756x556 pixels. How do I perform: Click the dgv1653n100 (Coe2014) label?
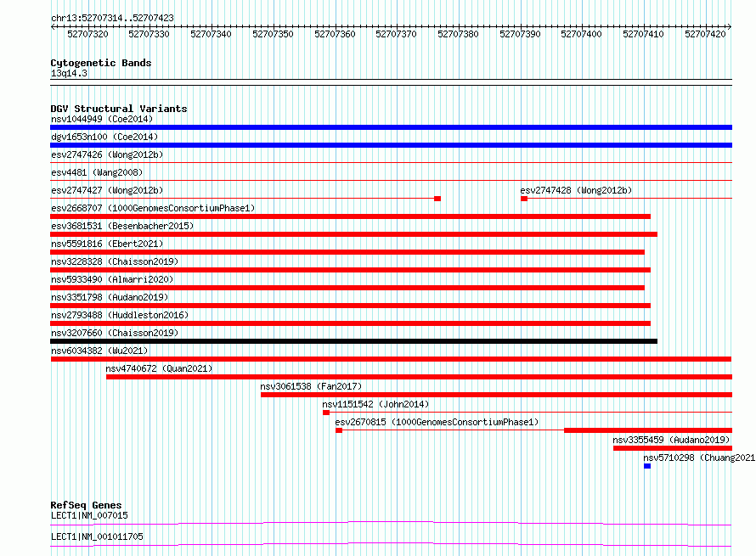(104, 137)
